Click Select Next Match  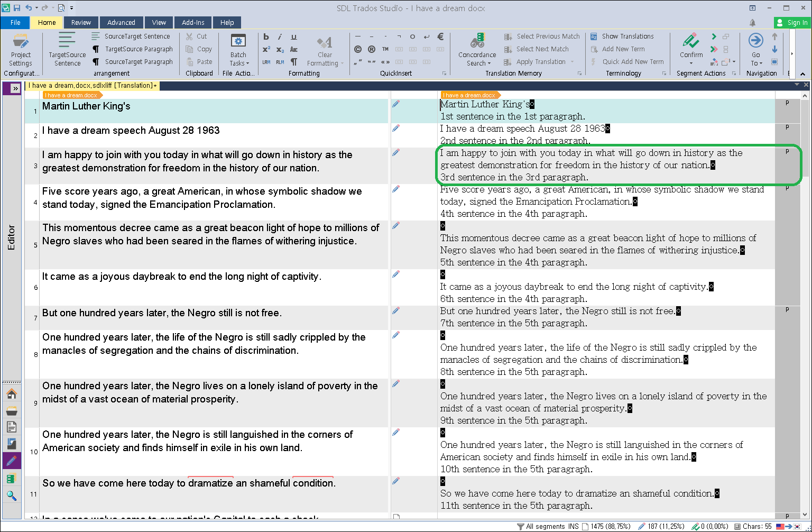point(536,49)
